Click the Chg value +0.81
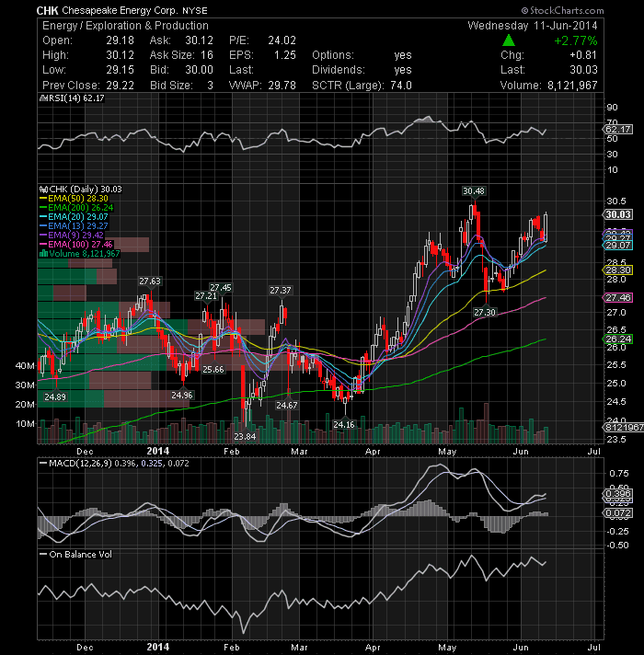This screenshot has height=655, width=644. click(583, 55)
